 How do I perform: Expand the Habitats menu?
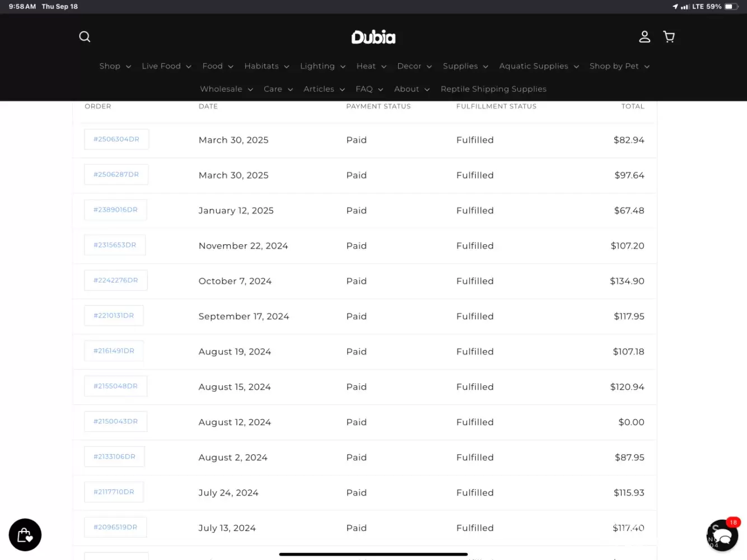coord(267,66)
